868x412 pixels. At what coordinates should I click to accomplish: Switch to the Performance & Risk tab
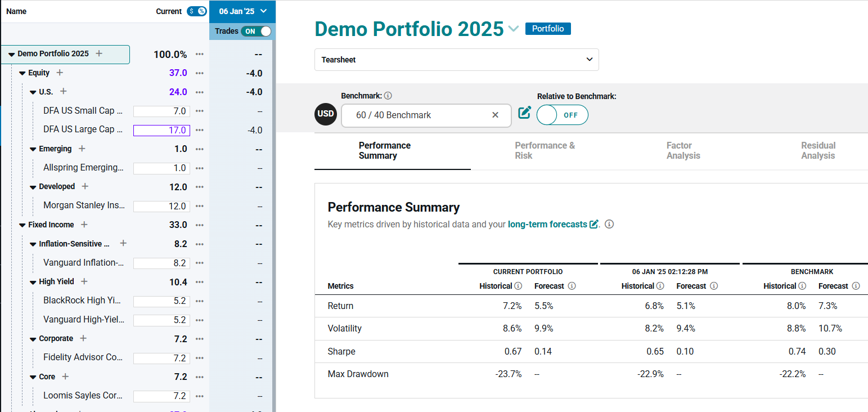[545, 150]
